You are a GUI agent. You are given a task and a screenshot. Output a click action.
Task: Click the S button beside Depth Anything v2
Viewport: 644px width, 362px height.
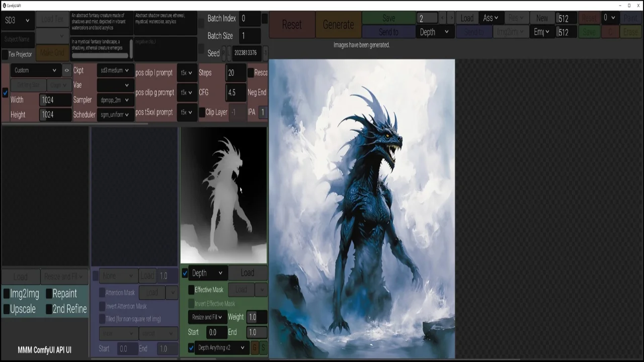tap(263, 348)
